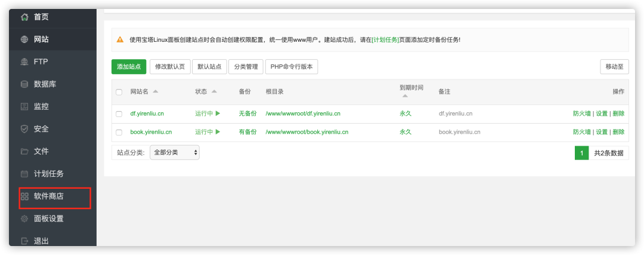Click the 共2条数据 total count text
The image size is (644, 255).
tap(609, 153)
